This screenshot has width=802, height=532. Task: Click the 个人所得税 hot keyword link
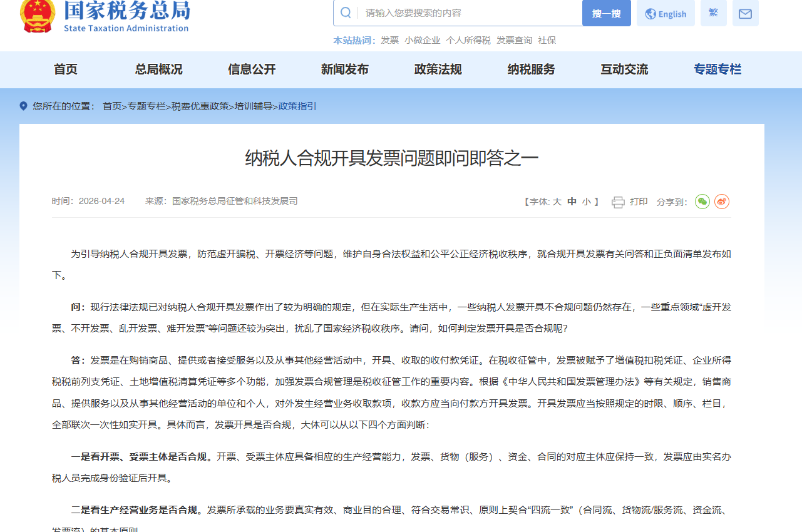click(x=468, y=40)
